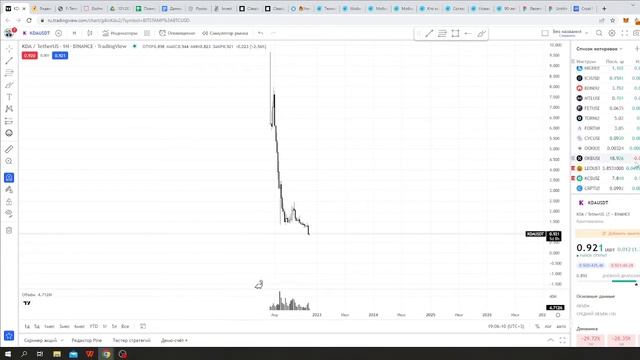Select the FETUSD row in watchlist

pos(606,108)
